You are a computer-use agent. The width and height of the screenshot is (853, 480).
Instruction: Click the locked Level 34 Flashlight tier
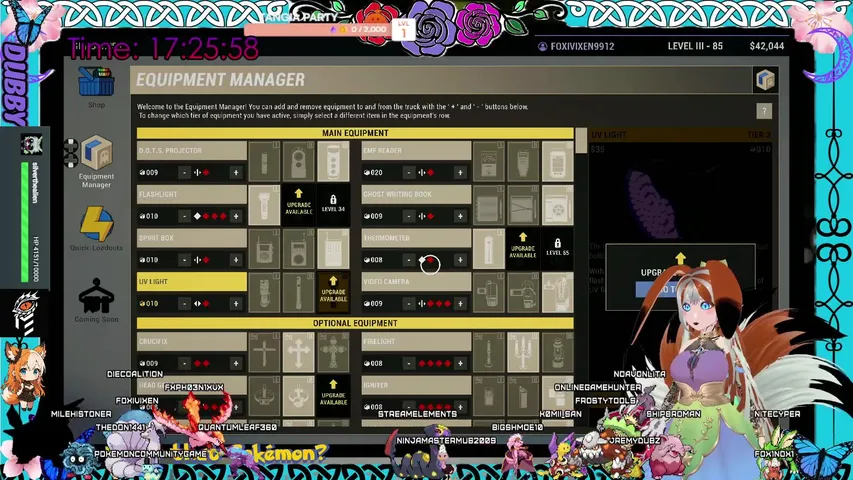coord(333,205)
